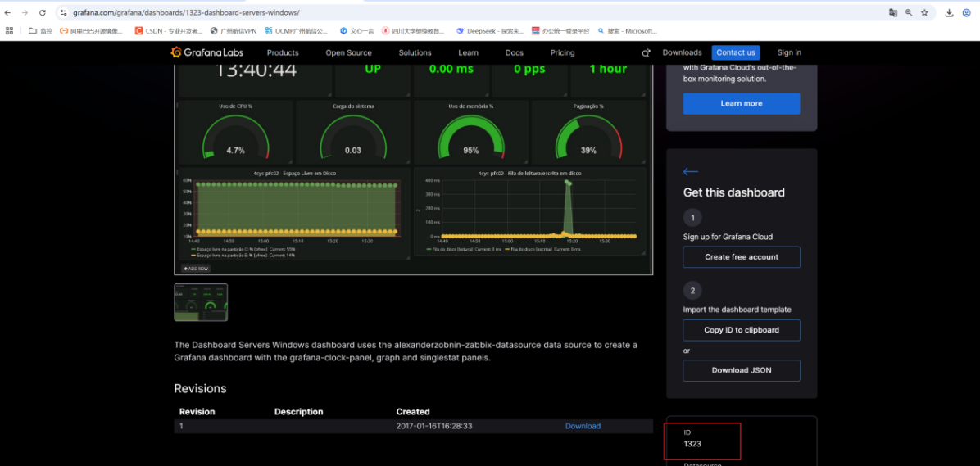Click the Sign up for Grafana Cloud text
This screenshot has height=466, width=980.
click(x=728, y=237)
